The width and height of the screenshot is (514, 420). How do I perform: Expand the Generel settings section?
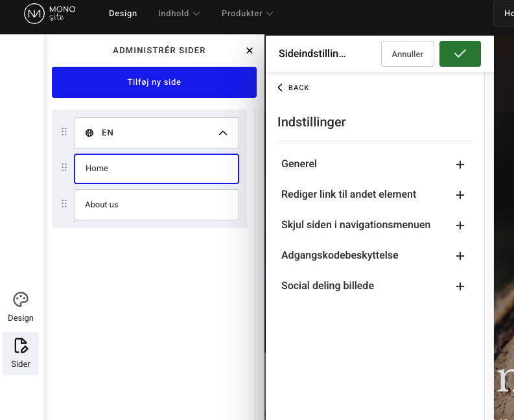[460, 165]
